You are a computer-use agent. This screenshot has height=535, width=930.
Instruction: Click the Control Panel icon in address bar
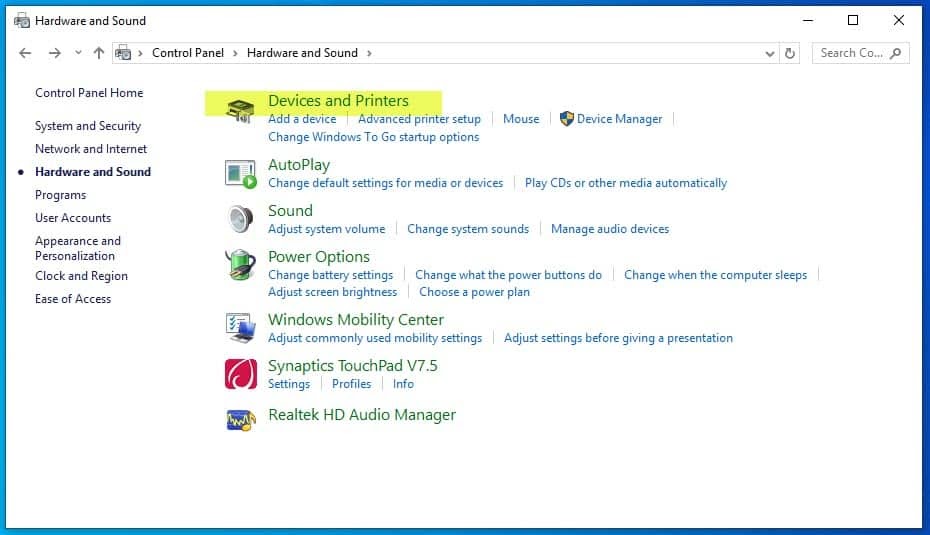pos(123,53)
